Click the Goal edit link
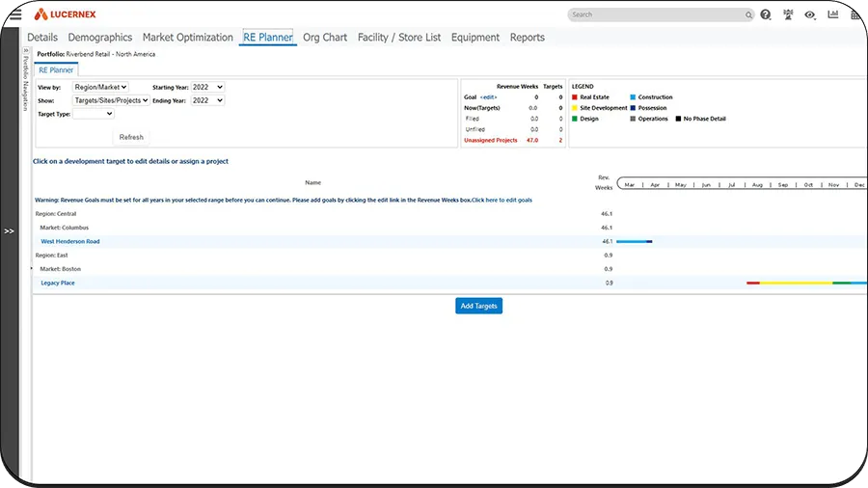The height and width of the screenshot is (488, 868). coord(488,97)
